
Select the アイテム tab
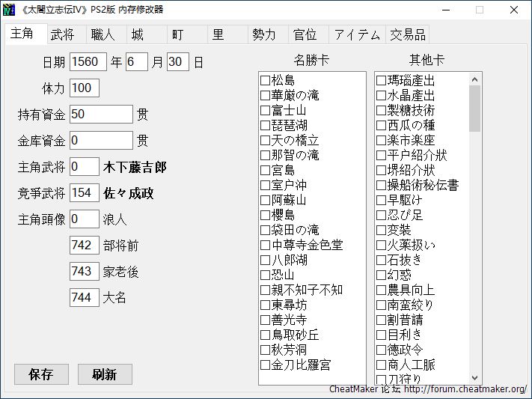[x=357, y=34]
